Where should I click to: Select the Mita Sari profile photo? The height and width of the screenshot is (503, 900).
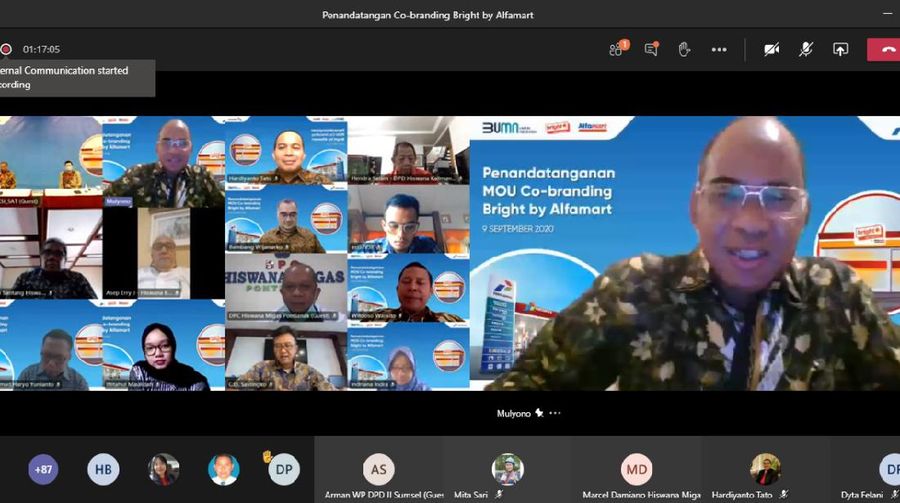pyautogui.click(x=508, y=469)
